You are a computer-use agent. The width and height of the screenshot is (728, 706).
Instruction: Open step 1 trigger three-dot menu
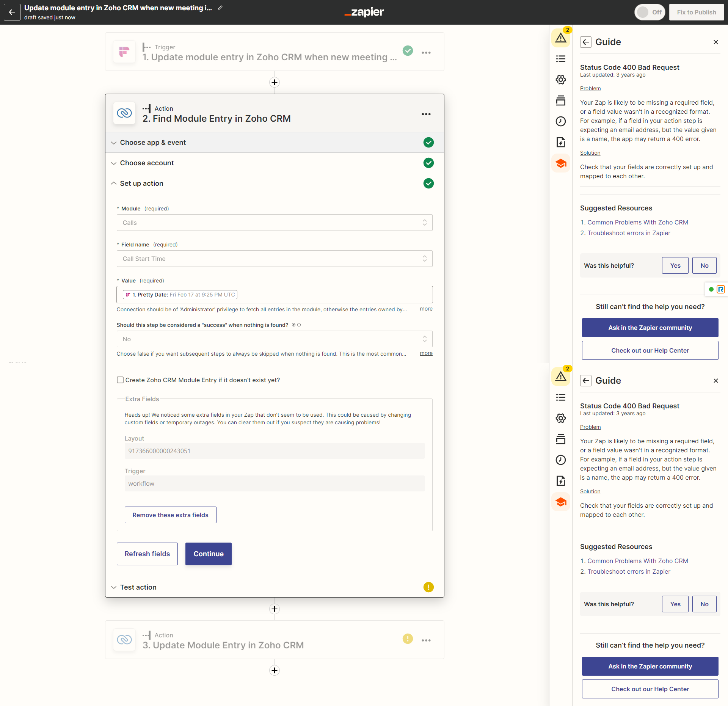pos(426,52)
